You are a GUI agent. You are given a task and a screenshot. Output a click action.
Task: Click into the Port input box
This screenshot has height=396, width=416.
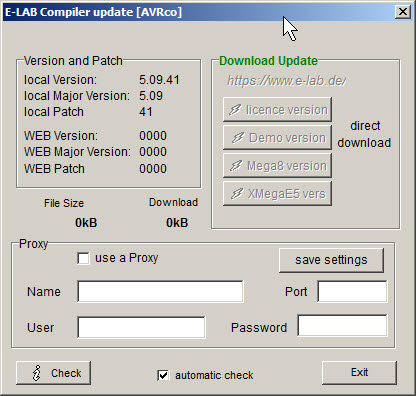tap(352, 292)
